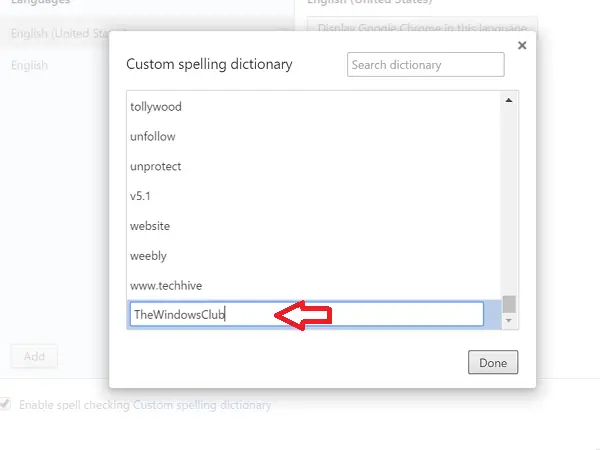Select English in the background languages list

click(29, 65)
